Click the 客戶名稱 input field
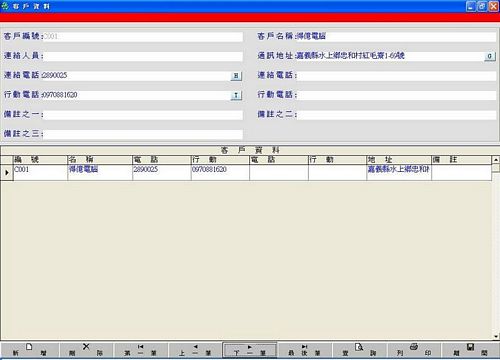 click(396, 37)
